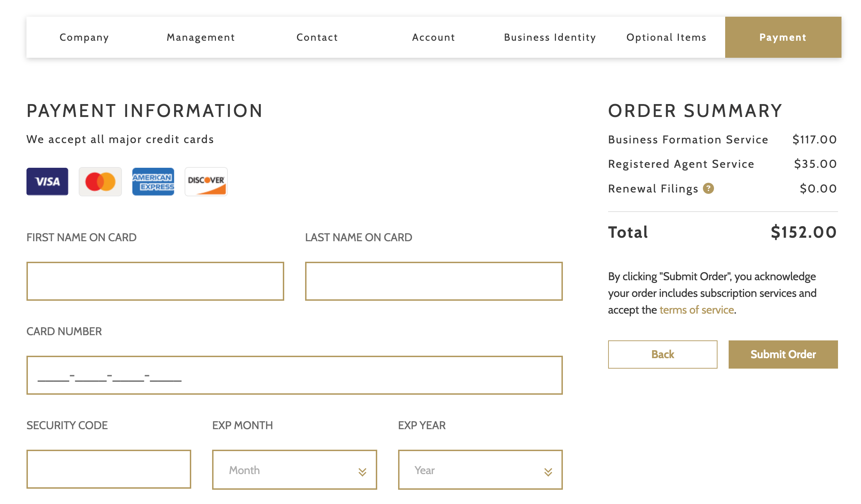The width and height of the screenshot is (861, 504).
Task: Open the Exp Month dropdown
Action: pos(294,470)
